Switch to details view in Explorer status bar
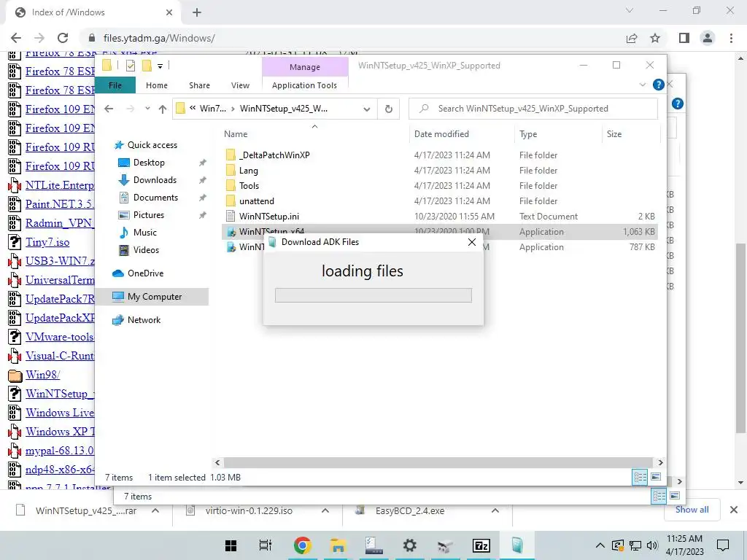The width and height of the screenshot is (747, 560). [x=640, y=477]
